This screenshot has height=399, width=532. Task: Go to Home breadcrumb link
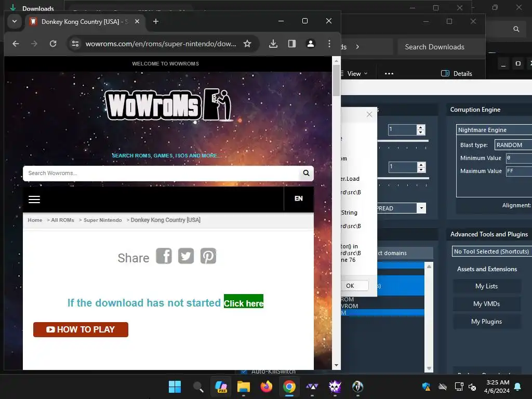(35, 220)
